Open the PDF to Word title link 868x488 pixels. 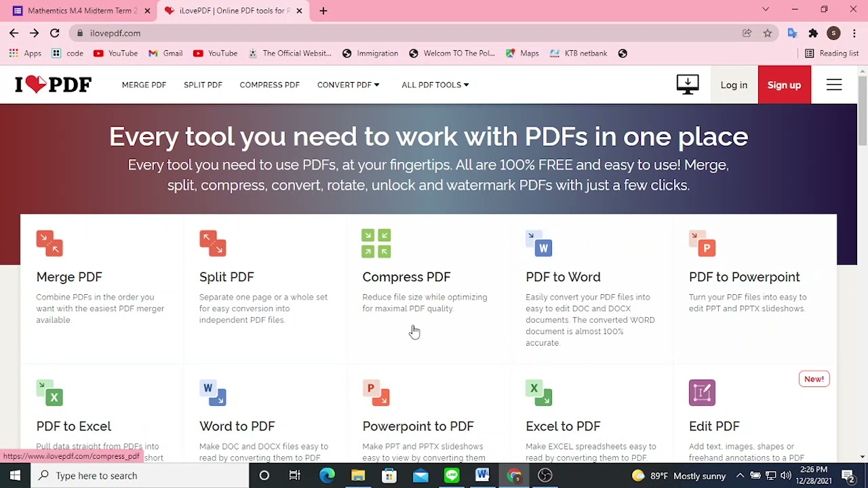[x=563, y=277]
